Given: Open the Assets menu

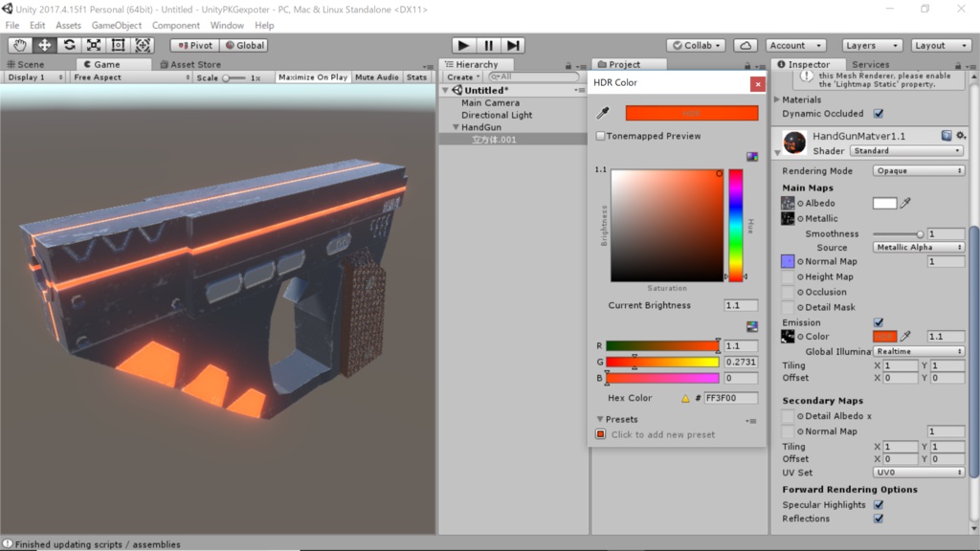Looking at the screenshot, I should pyautogui.click(x=68, y=26).
